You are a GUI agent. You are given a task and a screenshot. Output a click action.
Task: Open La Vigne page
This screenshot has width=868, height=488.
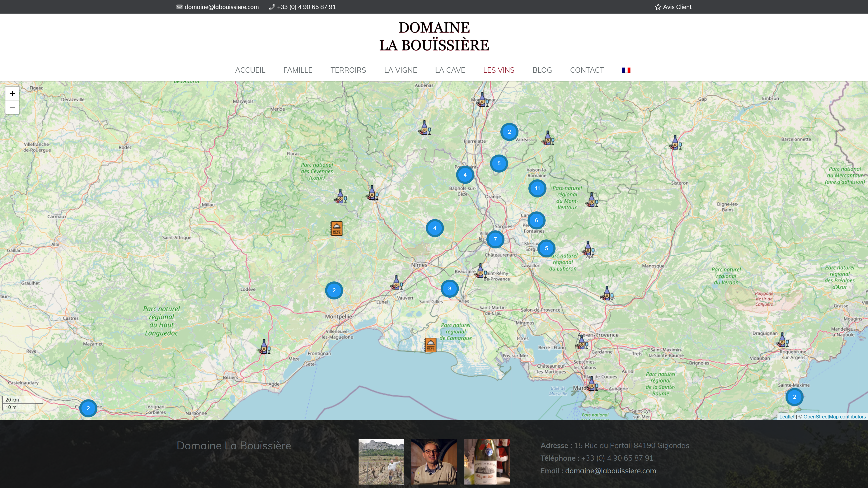(400, 70)
